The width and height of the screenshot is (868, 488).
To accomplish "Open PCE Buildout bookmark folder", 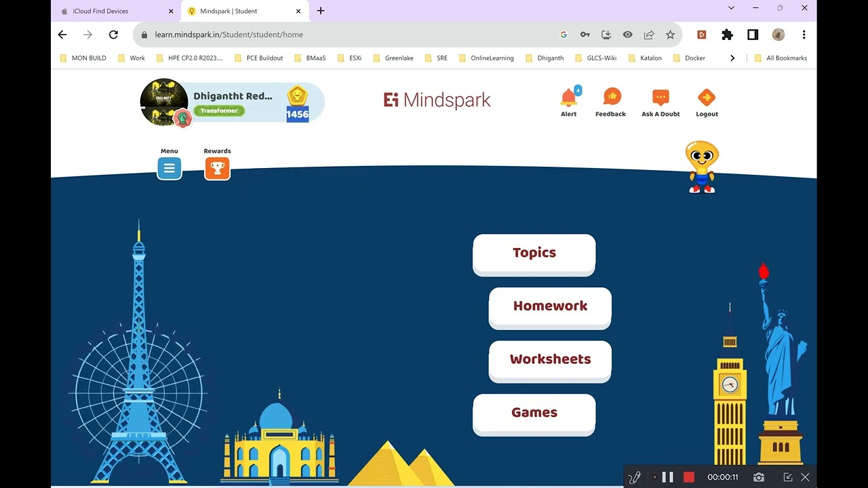I will pyautogui.click(x=258, y=58).
